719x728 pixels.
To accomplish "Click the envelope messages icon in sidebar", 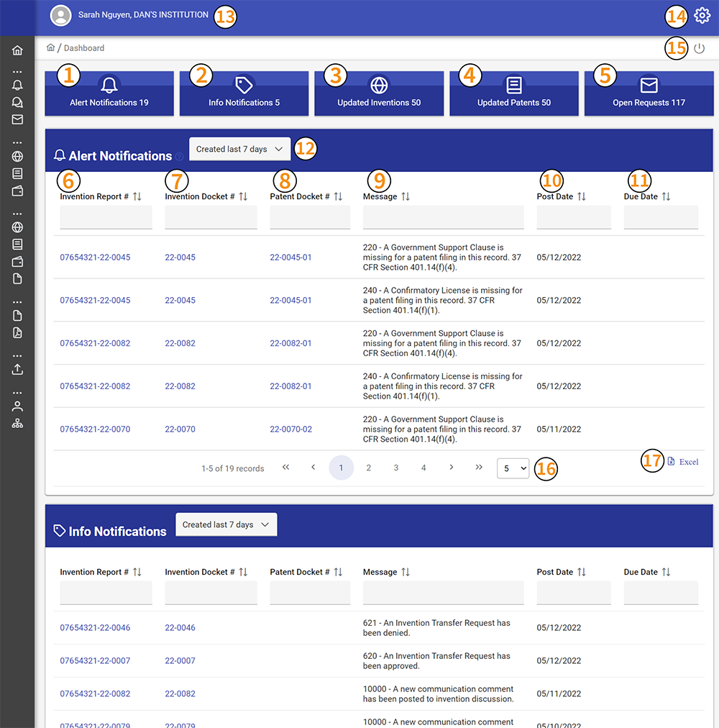I will coord(17,119).
